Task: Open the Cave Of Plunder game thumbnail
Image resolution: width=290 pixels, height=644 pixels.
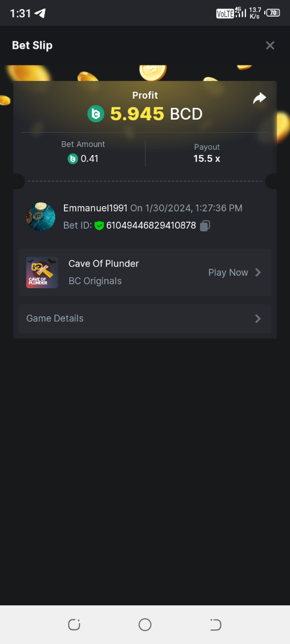Action: click(x=42, y=273)
